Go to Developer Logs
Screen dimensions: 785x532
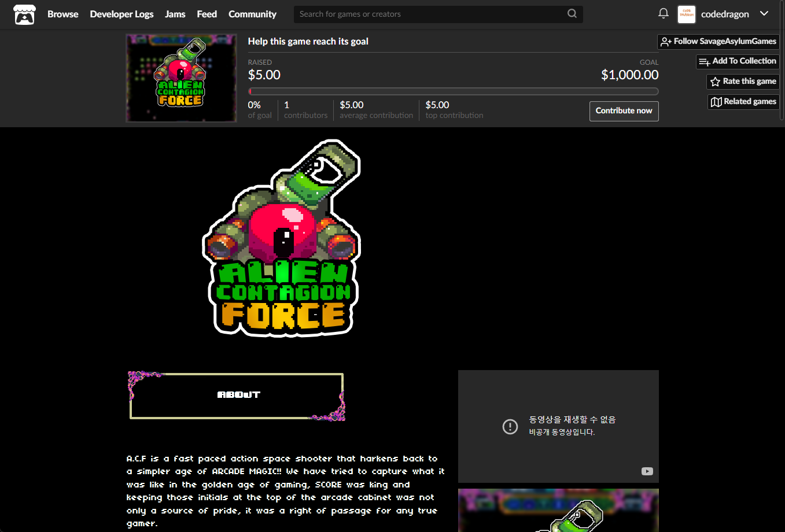121,14
